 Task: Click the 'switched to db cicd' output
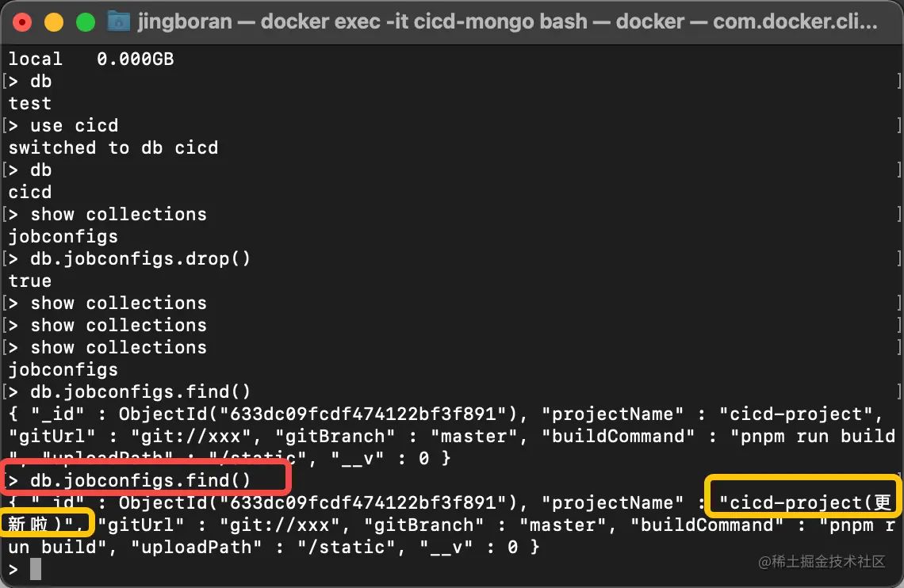[113, 147]
